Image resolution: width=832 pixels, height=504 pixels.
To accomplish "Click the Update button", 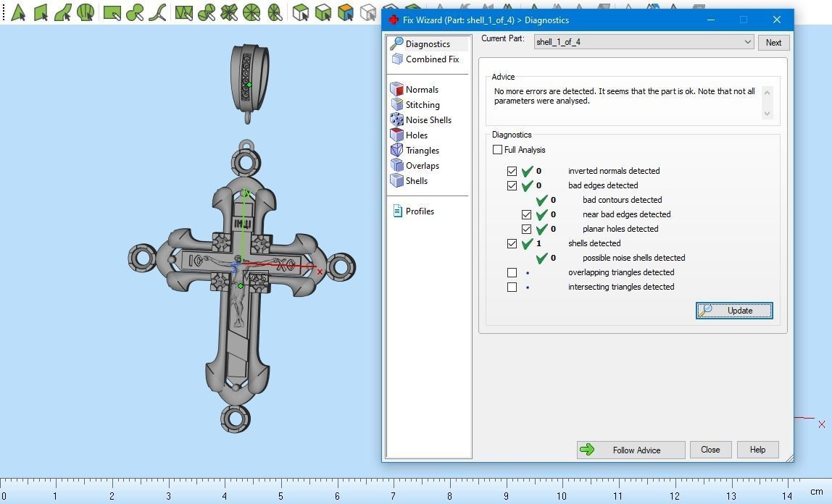I will 734,311.
